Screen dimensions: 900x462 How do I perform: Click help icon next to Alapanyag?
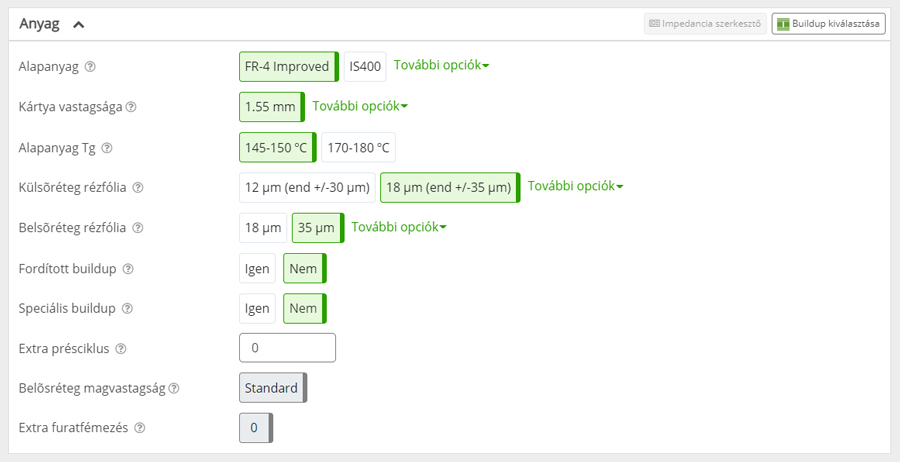click(90, 67)
